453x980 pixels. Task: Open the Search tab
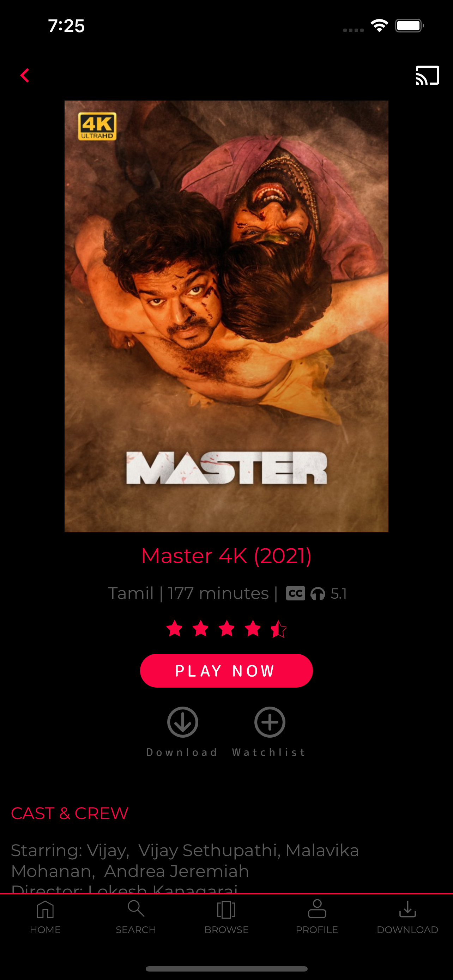click(136, 917)
